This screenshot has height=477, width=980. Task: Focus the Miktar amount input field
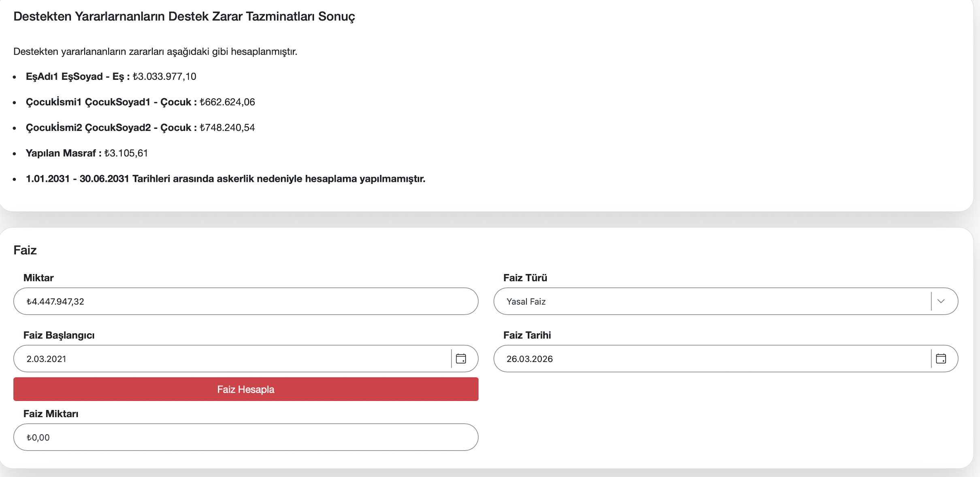(x=246, y=301)
